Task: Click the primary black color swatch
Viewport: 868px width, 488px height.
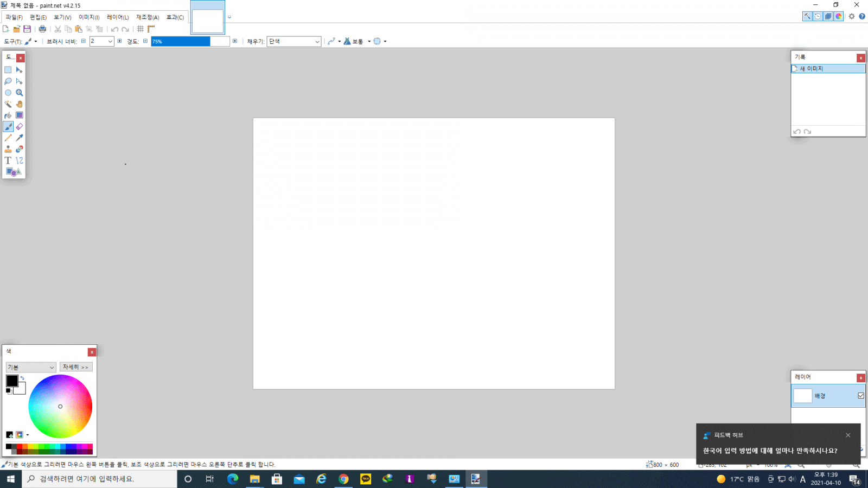Action: click(12, 381)
